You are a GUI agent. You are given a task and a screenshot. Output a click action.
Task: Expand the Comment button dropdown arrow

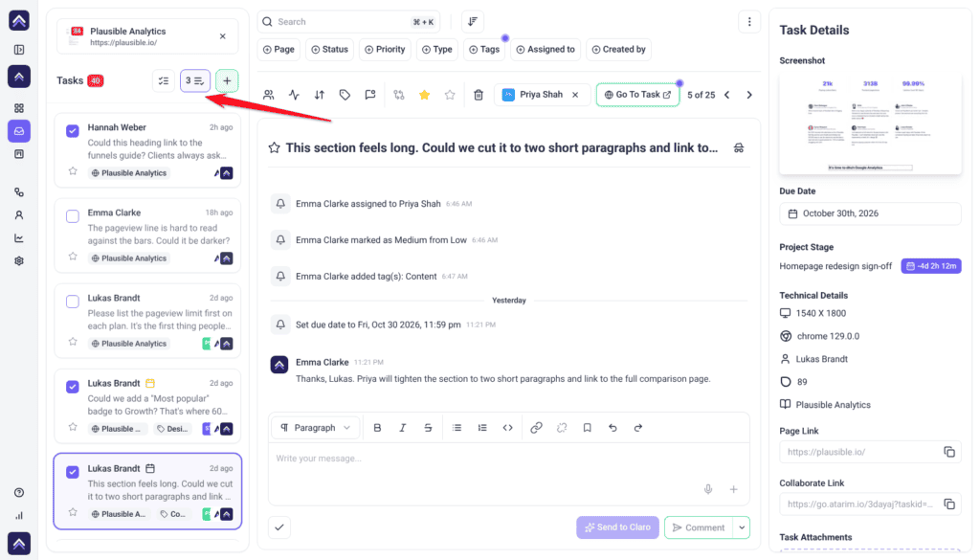tap(742, 527)
